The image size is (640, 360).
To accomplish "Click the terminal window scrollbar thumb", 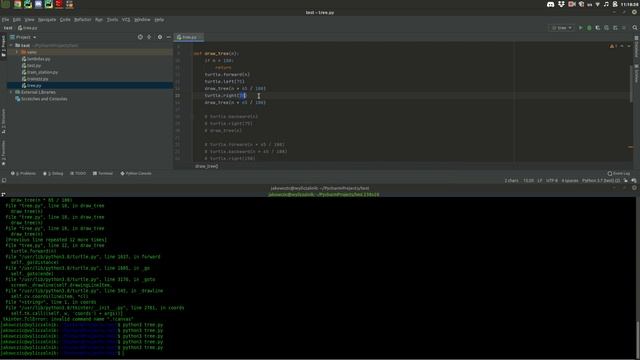I will click(x=638, y=339).
